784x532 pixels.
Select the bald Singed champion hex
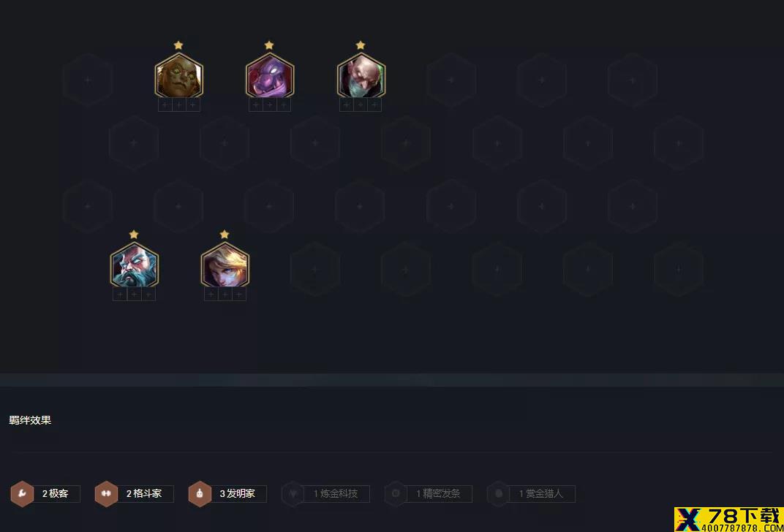[361, 76]
